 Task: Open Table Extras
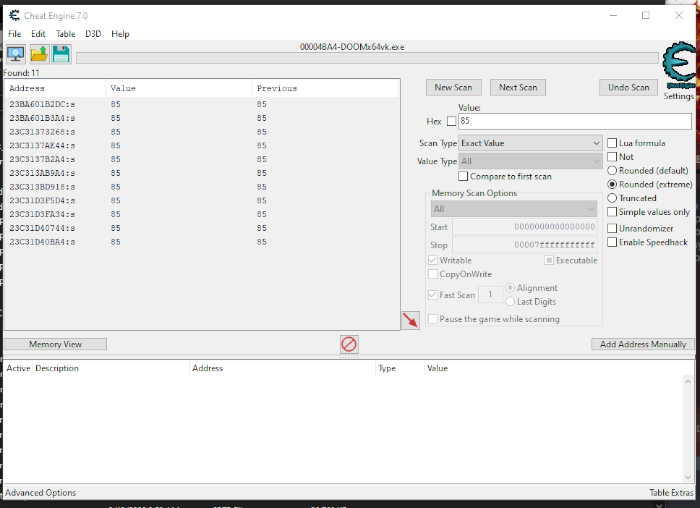click(x=671, y=493)
